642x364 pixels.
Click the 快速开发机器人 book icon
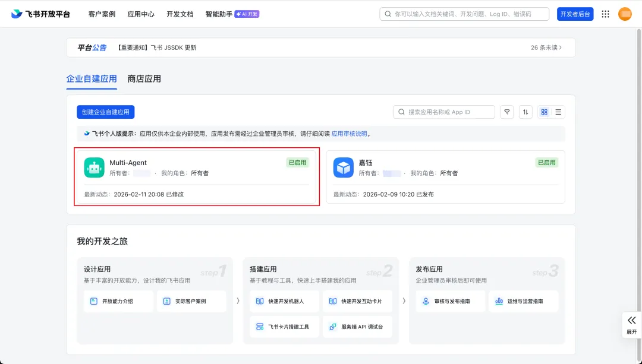coord(260,301)
